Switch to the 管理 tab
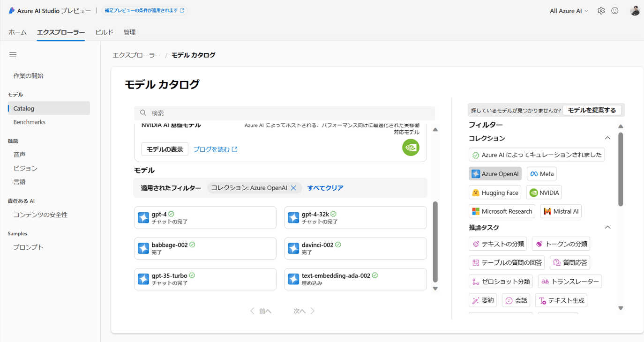644x342 pixels. 129,32
